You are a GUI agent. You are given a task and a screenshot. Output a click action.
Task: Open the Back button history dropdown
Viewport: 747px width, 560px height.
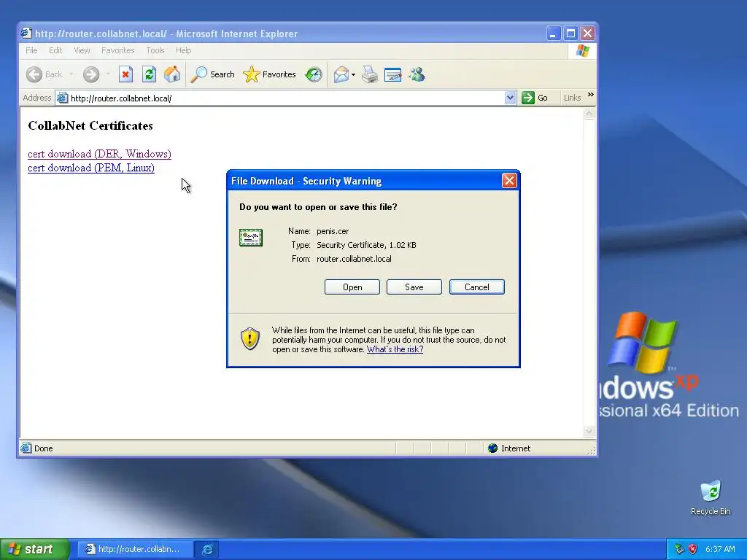pos(71,74)
